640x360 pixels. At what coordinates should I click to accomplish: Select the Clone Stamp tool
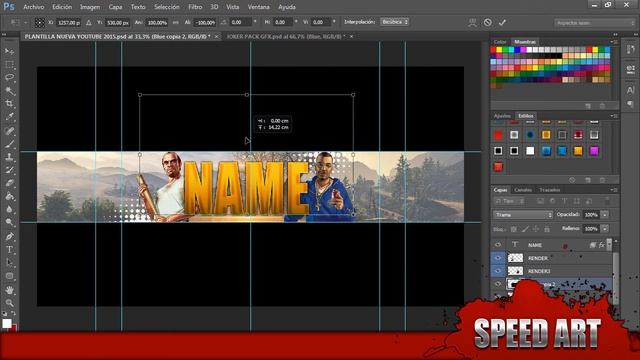click(x=9, y=157)
